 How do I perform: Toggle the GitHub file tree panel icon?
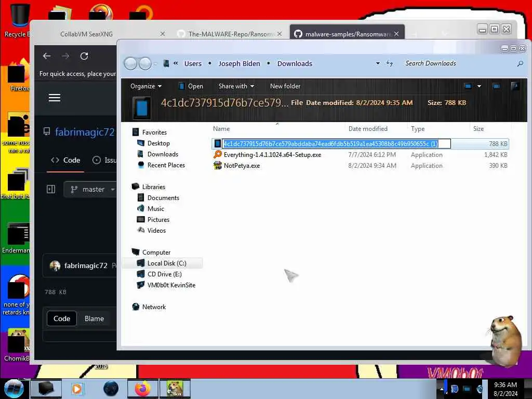tap(51, 189)
